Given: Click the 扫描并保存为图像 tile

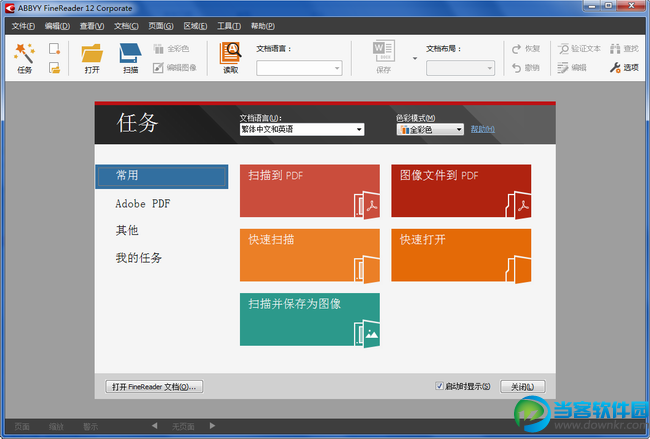Looking at the screenshot, I should (x=310, y=319).
